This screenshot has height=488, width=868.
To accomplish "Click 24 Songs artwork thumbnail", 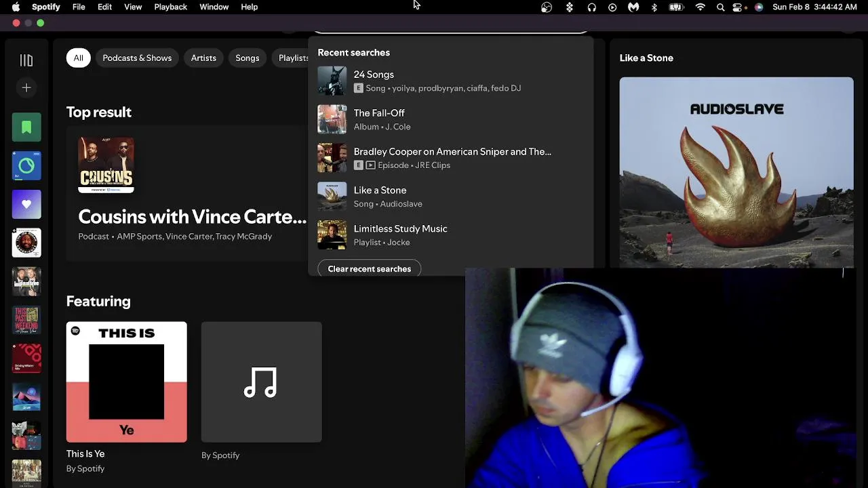I will (332, 81).
